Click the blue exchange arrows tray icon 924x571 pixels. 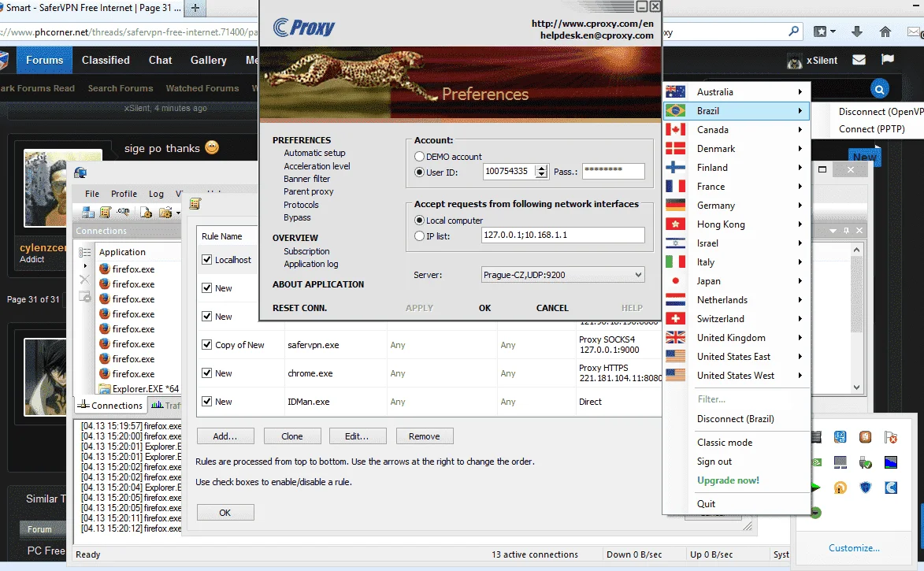(841, 436)
